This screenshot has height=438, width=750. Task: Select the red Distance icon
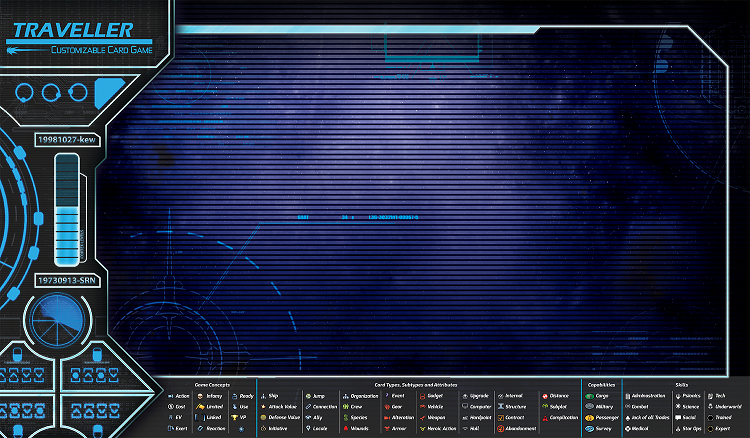click(545, 396)
